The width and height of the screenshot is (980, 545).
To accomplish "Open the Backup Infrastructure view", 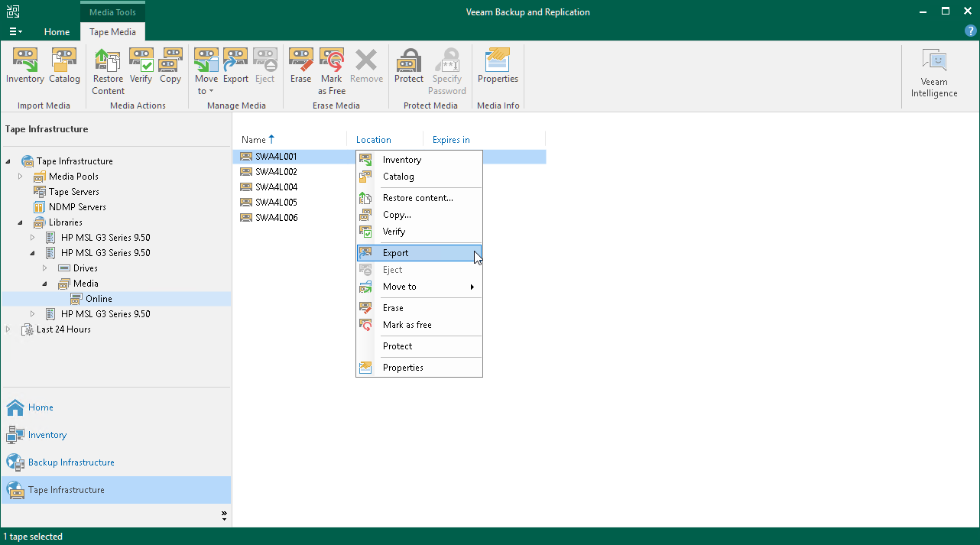I will coord(116,462).
